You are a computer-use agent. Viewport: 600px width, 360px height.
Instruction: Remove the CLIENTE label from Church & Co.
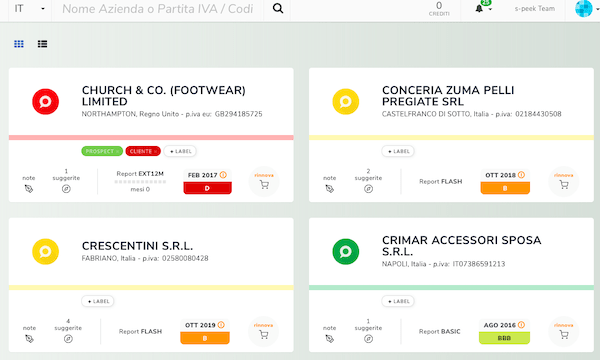[155, 151]
